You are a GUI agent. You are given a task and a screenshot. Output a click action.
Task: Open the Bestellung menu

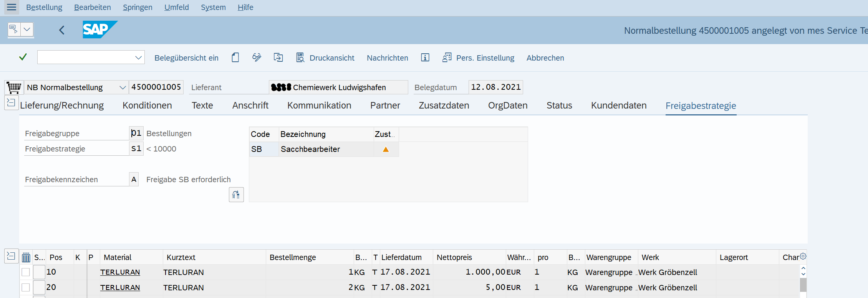(x=44, y=7)
